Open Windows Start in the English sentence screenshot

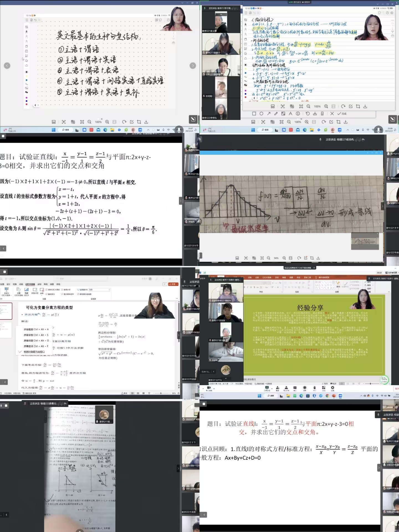pos(53,130)
